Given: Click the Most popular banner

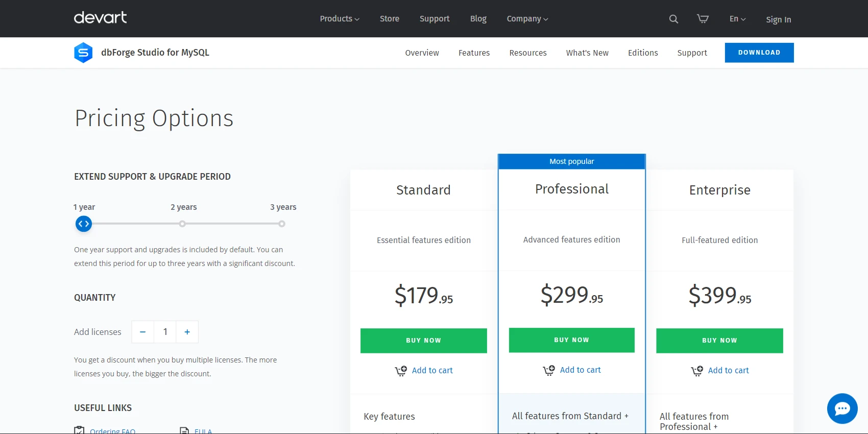Looking at the screenshot, I should (x=572, y=161).
